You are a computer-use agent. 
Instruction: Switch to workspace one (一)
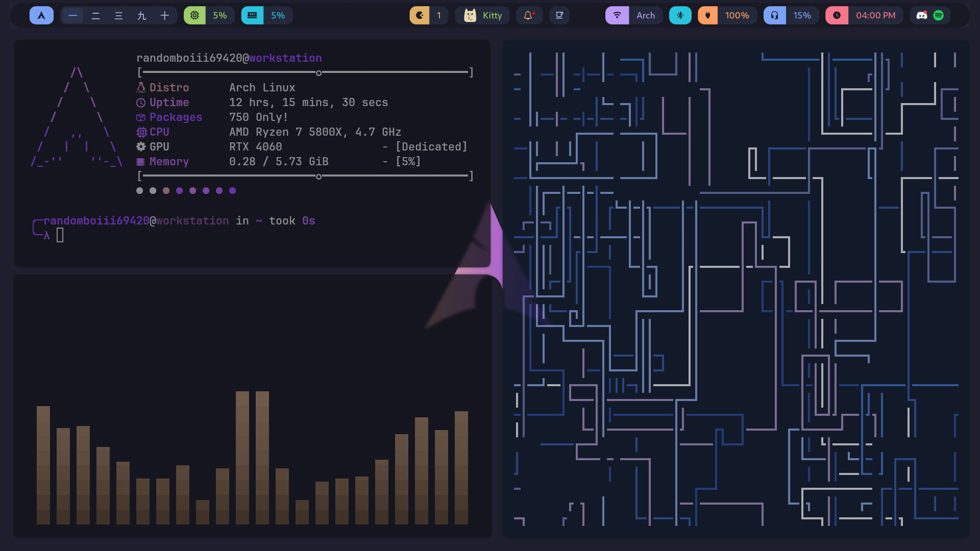[73, 15]
